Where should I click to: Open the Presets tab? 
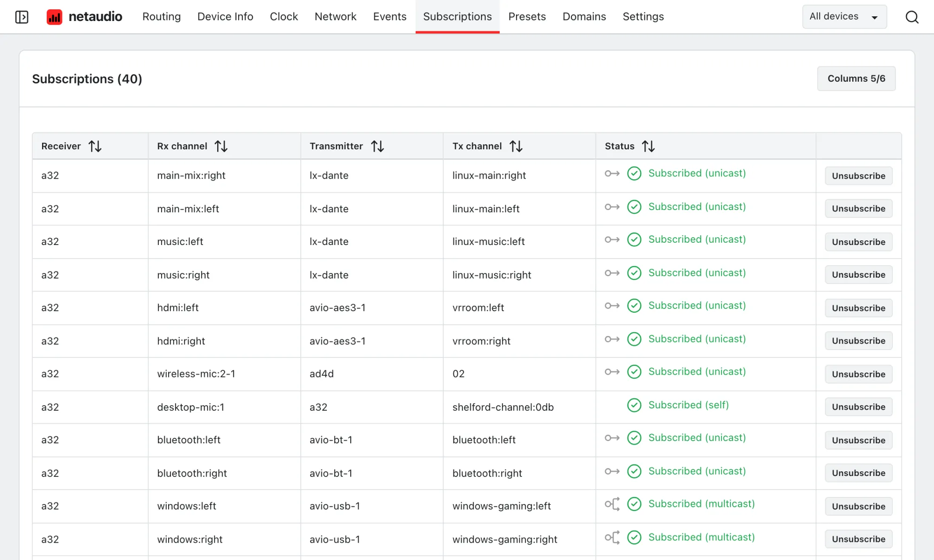click(527, 17)
